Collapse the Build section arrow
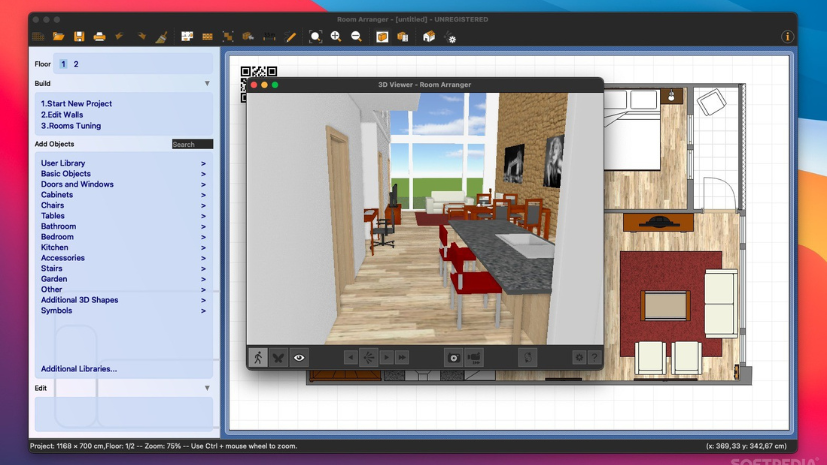The image size is (827, 465). tap(207, 84)
